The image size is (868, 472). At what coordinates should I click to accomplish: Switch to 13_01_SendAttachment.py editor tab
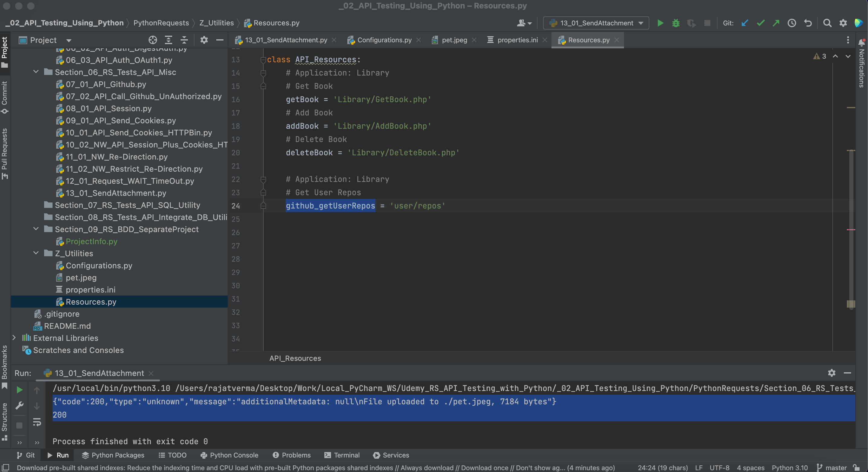click(286, 40)
